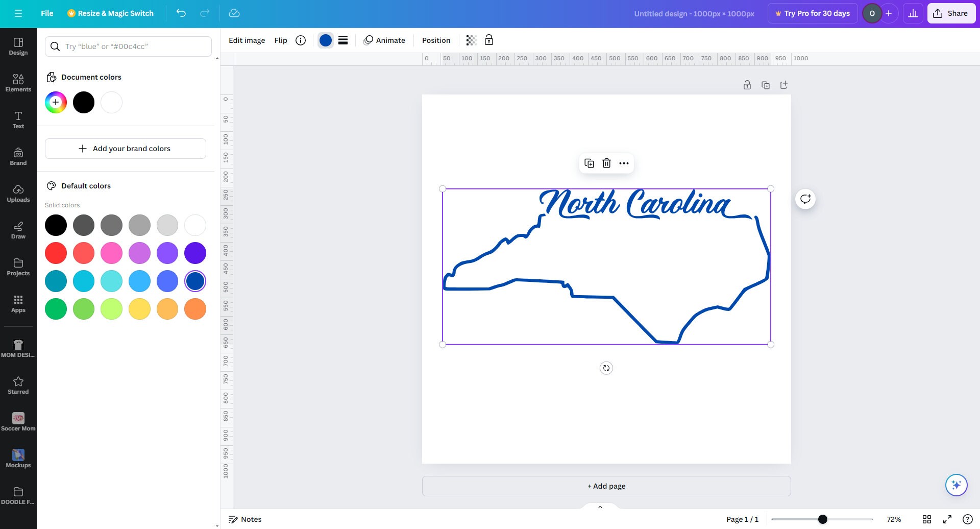Screen dimensions: 980x529
Task: Open the File menu
Action: point(46,13)
